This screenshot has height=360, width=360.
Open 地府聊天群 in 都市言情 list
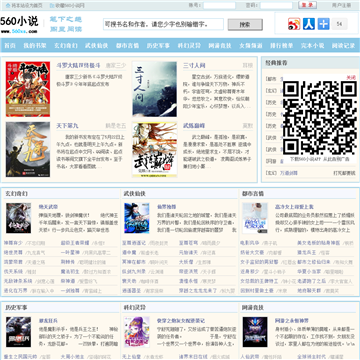309,291
